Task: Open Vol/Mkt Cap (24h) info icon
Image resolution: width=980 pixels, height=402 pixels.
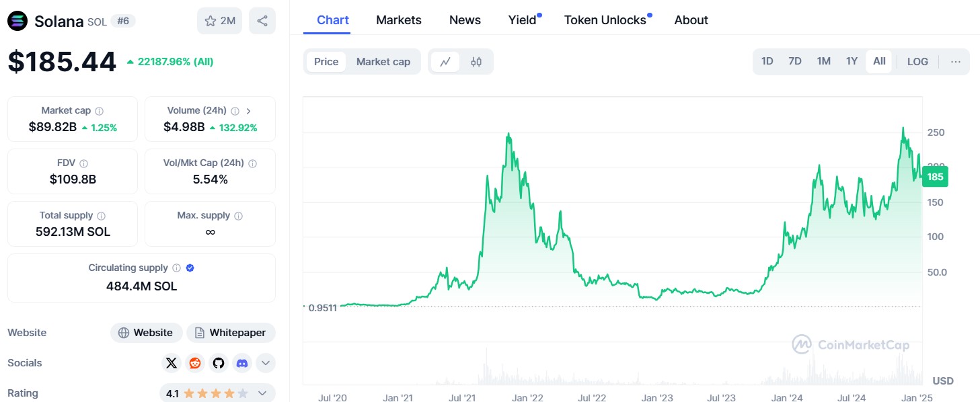Action: coord(252,163)
